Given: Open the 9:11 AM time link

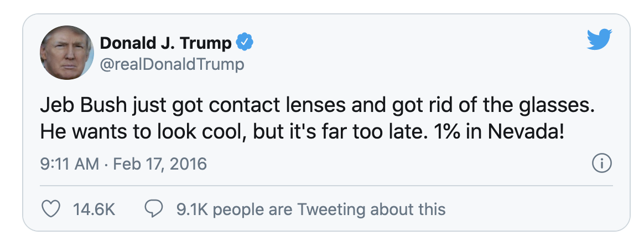Looking at the screenshot, I should point(69,164).
